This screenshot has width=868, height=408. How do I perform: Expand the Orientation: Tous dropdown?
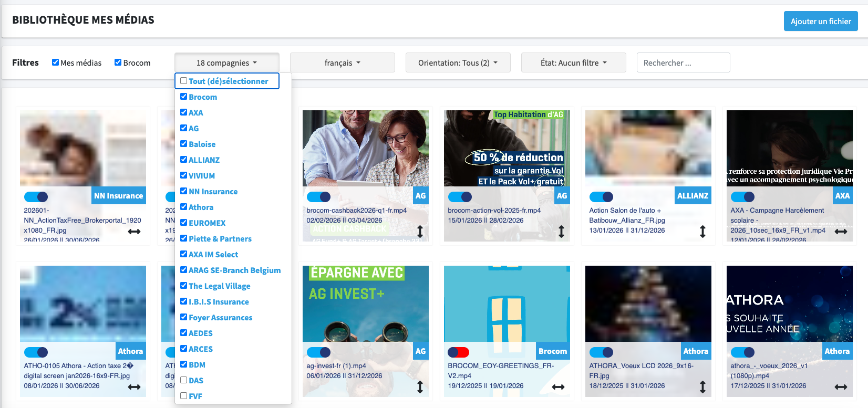(x=458, y=63)
